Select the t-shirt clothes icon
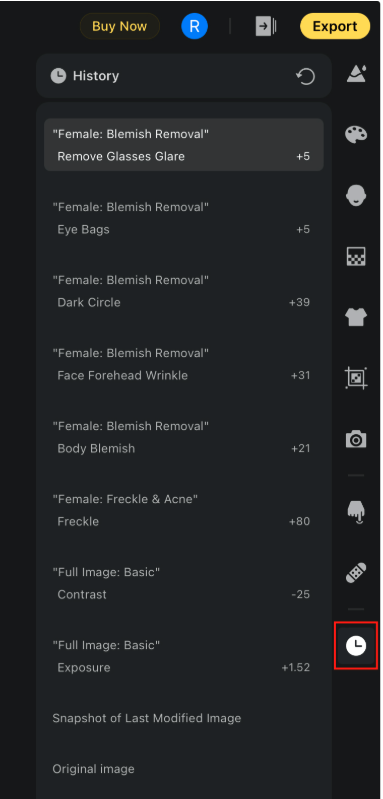This screenshot has height=799, width=383. (356, 317)
